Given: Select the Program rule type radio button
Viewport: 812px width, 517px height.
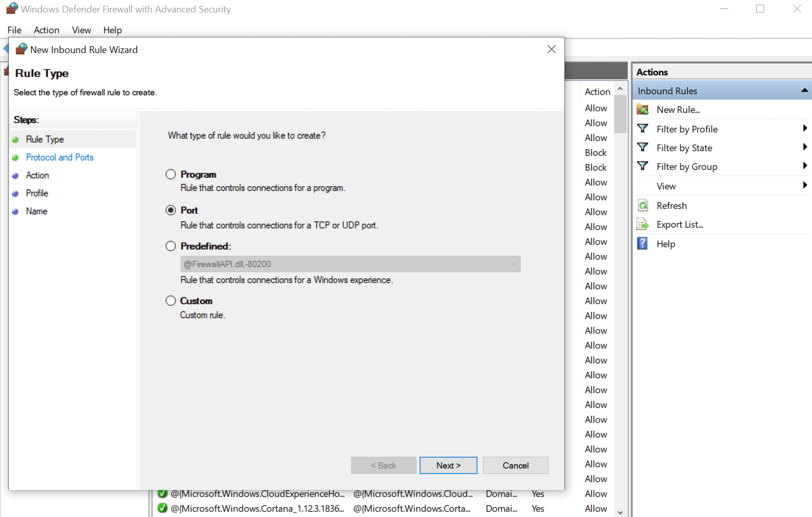Looking at the screenshot, I should 171,174.
